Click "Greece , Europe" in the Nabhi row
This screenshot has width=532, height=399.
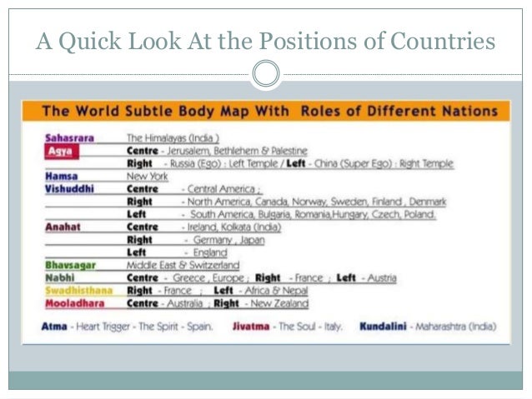tap(208, 278)
